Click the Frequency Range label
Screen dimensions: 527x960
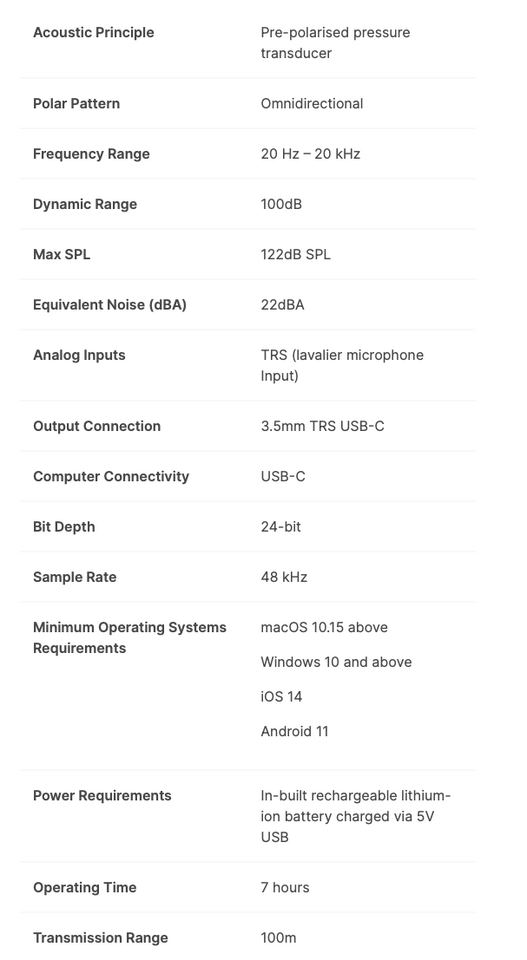point(91,154)
